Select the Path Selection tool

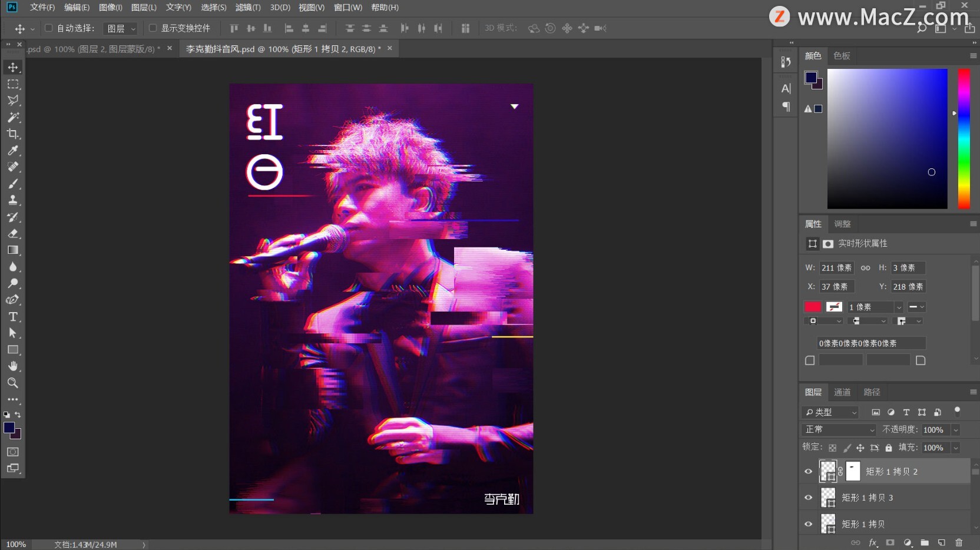point(13,333)
